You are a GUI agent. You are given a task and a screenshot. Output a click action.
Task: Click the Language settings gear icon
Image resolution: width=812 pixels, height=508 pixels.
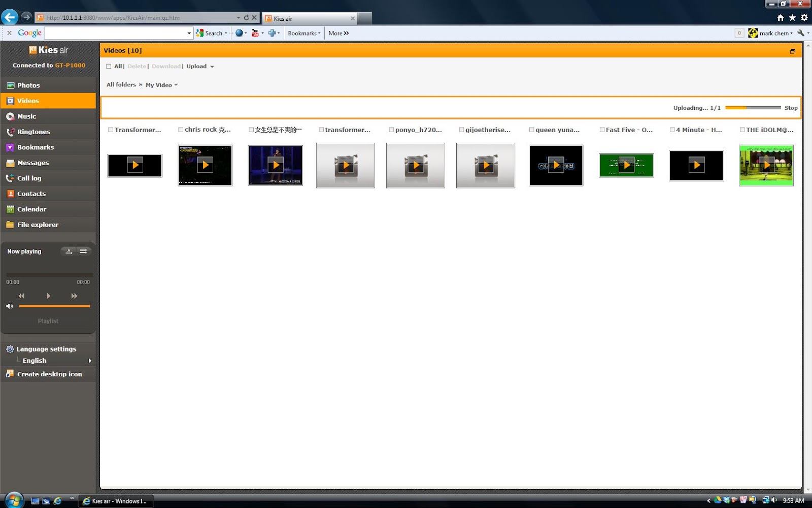point(10,349)
